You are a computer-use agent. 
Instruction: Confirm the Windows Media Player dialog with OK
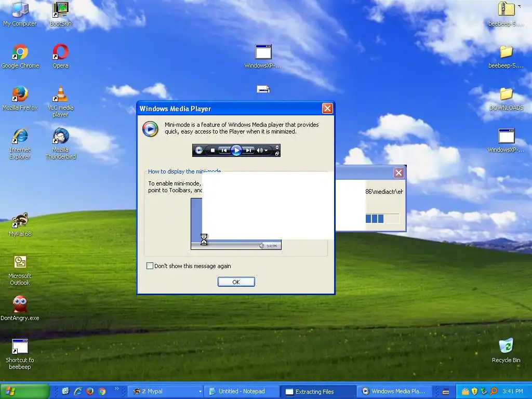[x=236, y=282]
